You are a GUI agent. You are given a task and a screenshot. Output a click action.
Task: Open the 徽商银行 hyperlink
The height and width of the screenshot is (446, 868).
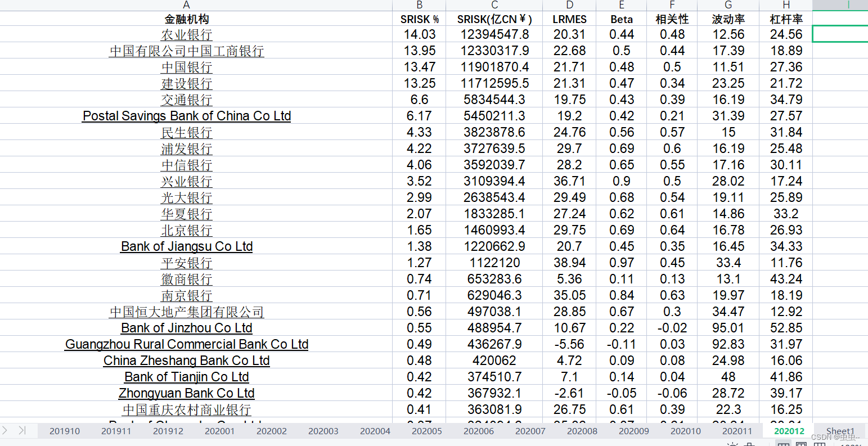(x=187, y=280)
